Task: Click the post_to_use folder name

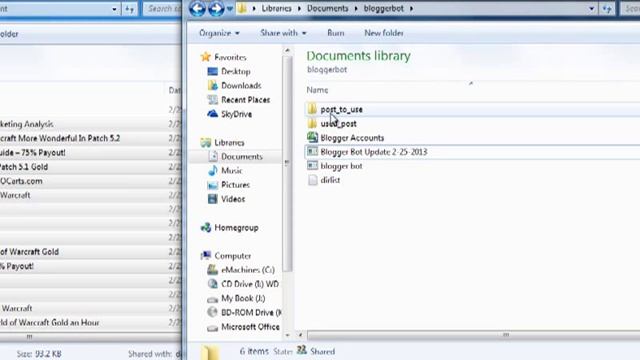Action: (x=341, y=109)
